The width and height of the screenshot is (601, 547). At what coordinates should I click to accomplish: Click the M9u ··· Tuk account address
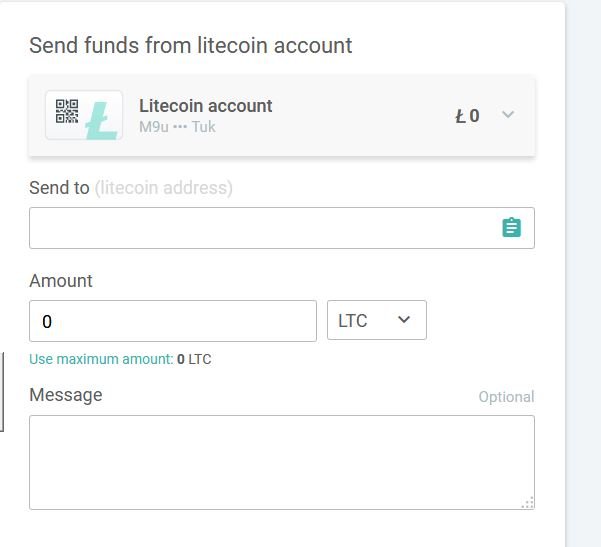tap(177, 127)
